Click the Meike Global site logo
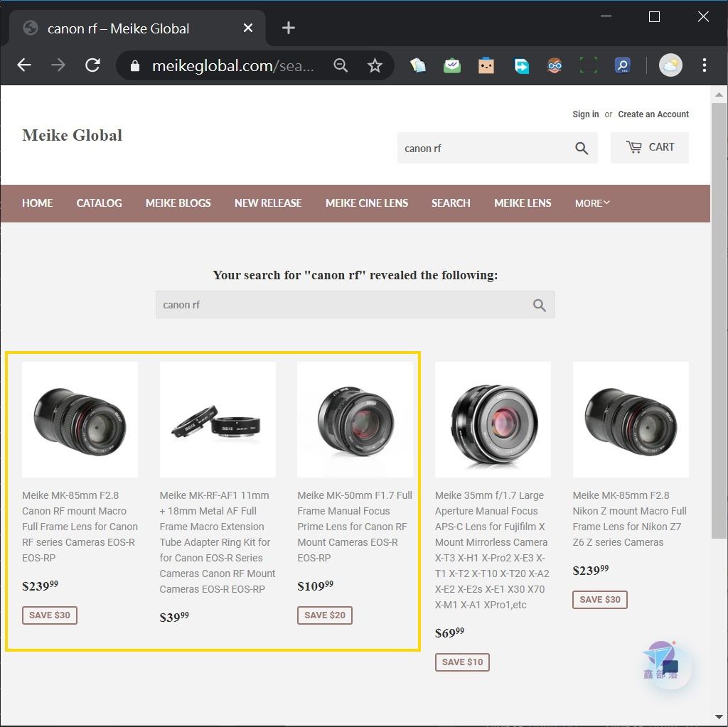The width and height of the screenshot is (728, 727). pos(72,136)
